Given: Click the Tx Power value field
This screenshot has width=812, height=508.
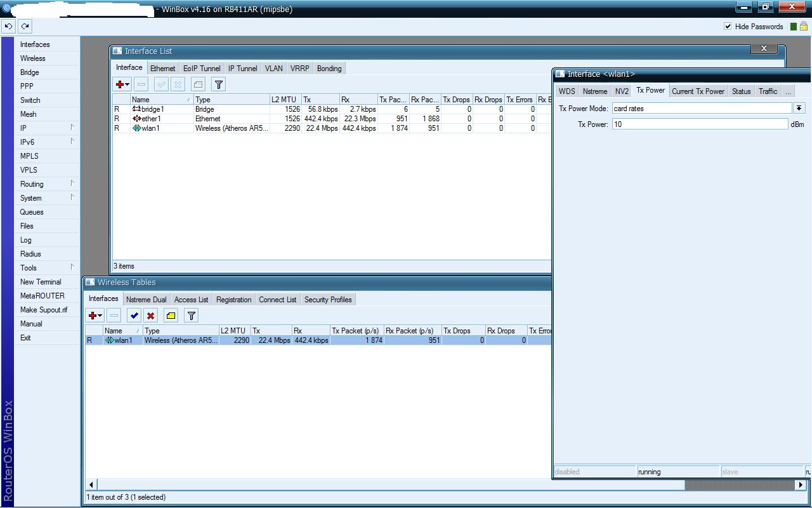Looking at the screenshot, I should pyautogui.click(x=700, y=124).
